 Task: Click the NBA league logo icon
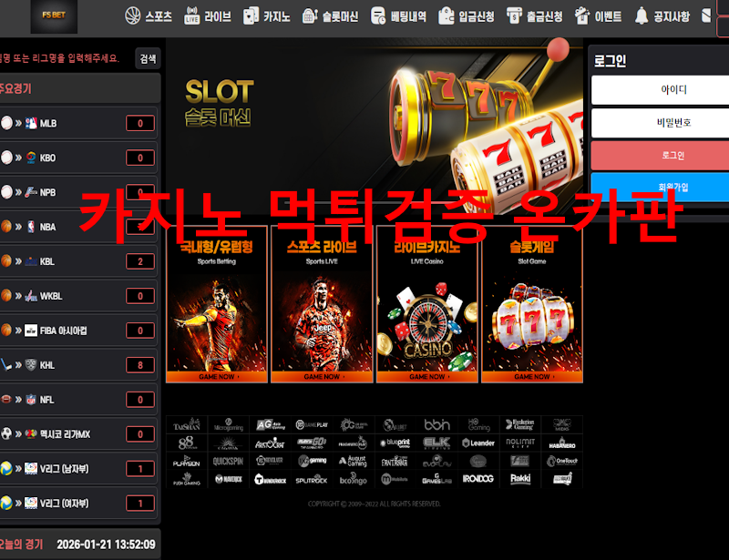pos(31,227)
